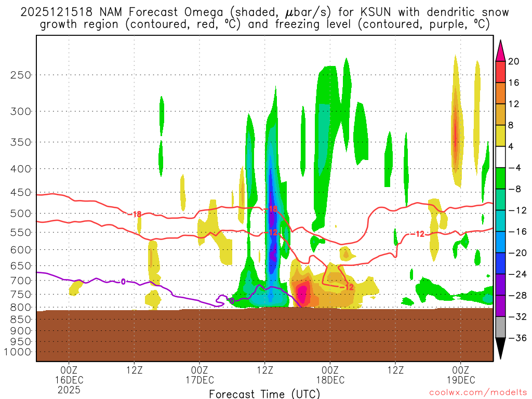Click the 1000 pressure level label

[17, 352]
